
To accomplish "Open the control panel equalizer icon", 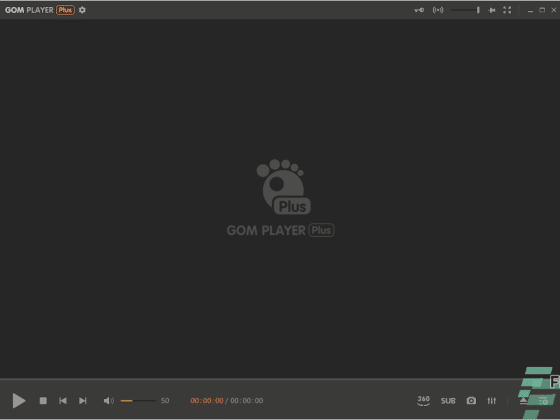I will (x=492, y=401).
